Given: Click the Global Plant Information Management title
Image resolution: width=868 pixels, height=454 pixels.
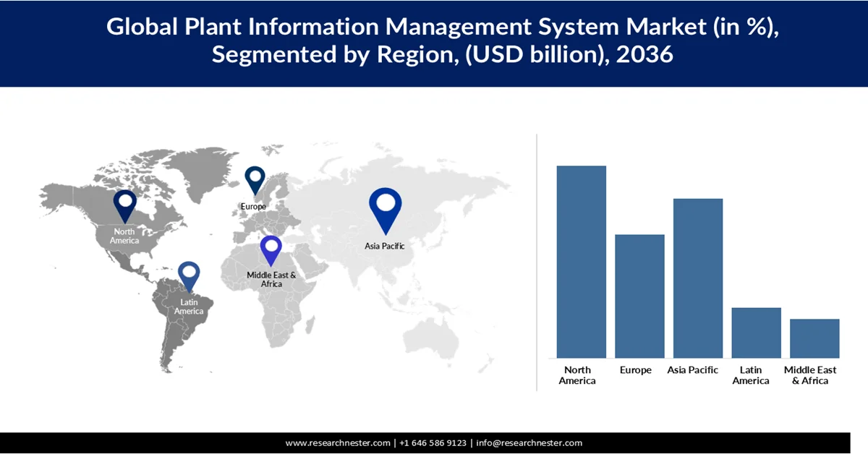Looking at the screenshot, I should tap(443, 40).
